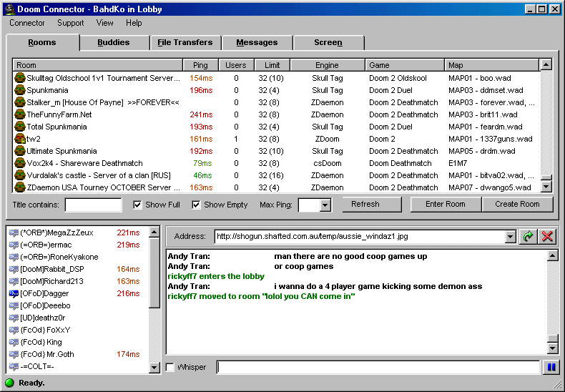565x392 pixels.
Task: Click the room icon next to ZDaemon USA Tourney
Action: click(20, 187)
